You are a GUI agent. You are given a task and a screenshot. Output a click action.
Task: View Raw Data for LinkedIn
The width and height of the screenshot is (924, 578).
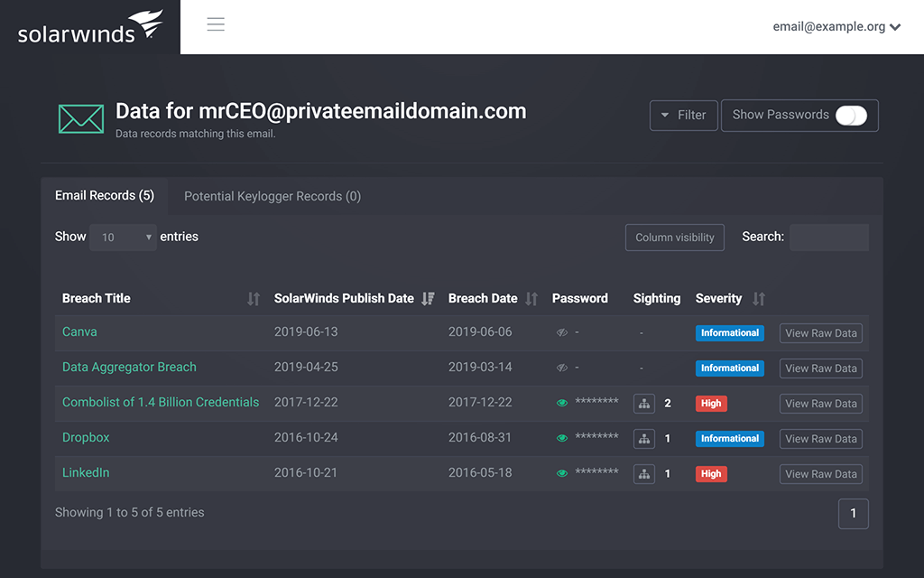pos(821,474)
